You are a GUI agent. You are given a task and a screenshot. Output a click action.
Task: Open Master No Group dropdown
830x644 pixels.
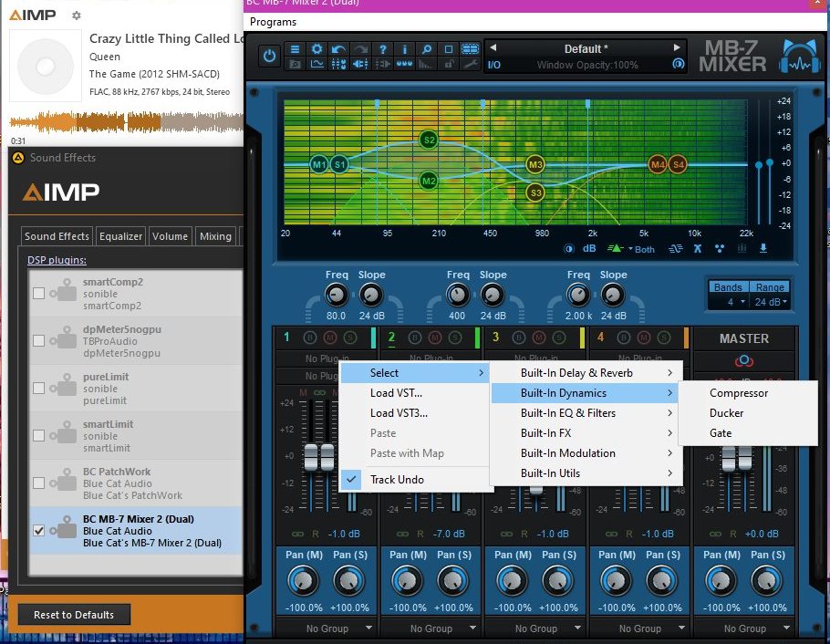744,628
